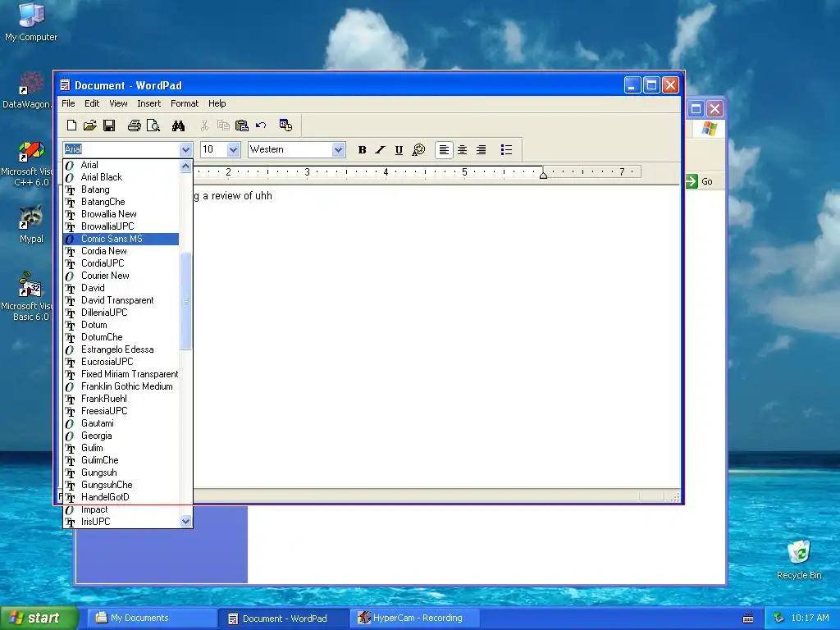The height and width of the screenshot is (630, 840).
Task: Click the New document icon in WordPad
Action: (71, 126)
